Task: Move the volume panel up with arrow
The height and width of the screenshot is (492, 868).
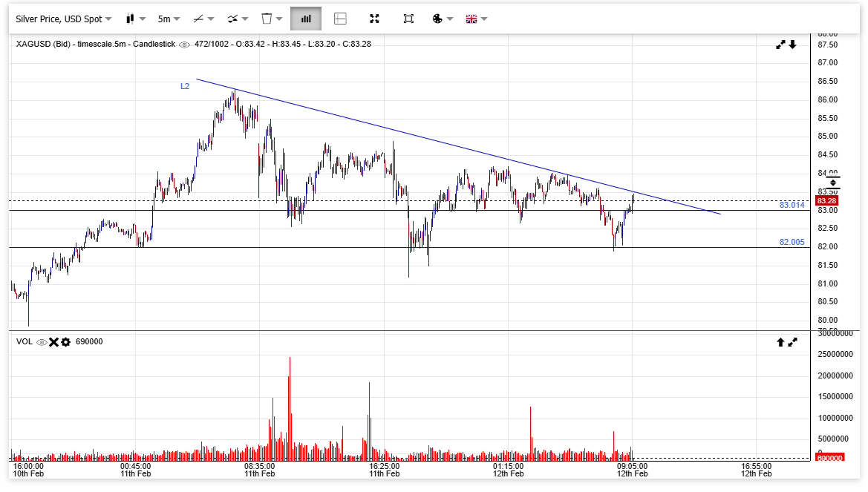Action: coord(780,342)
